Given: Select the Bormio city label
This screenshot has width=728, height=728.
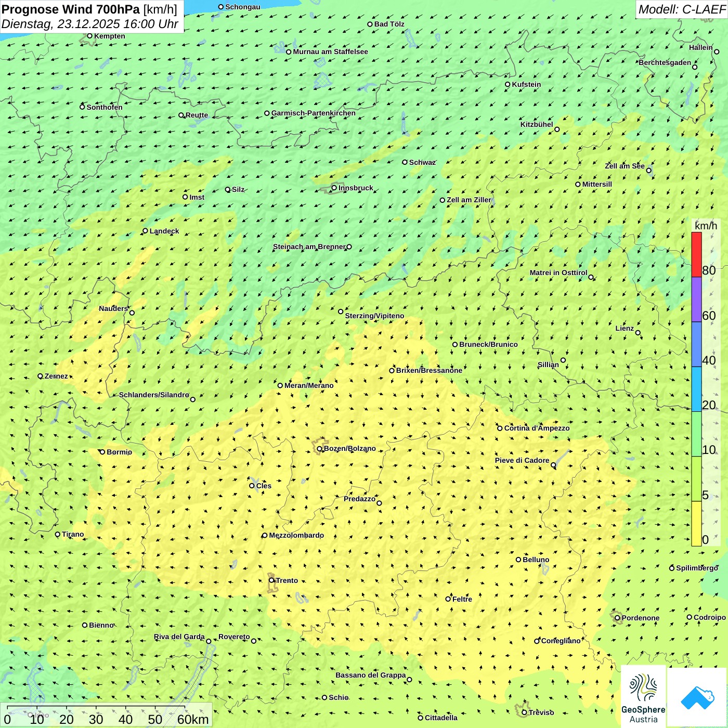Looking at the screenshot, I should click(x=119, y=452).
